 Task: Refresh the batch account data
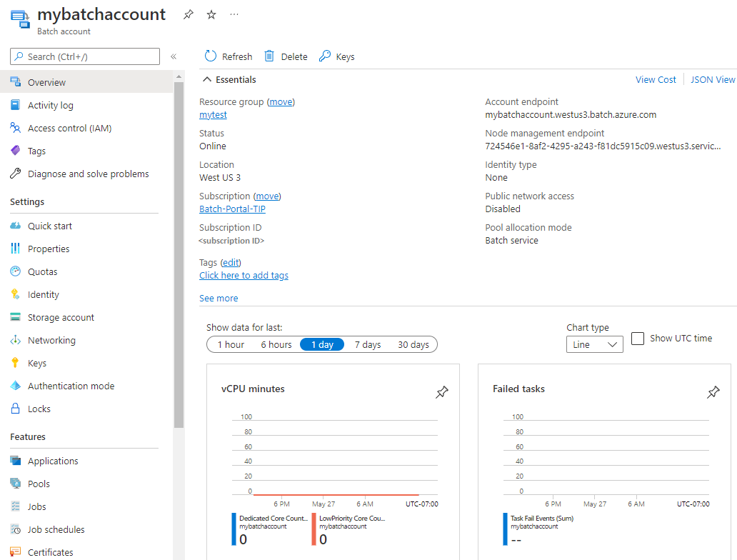(x=228, y=56)
